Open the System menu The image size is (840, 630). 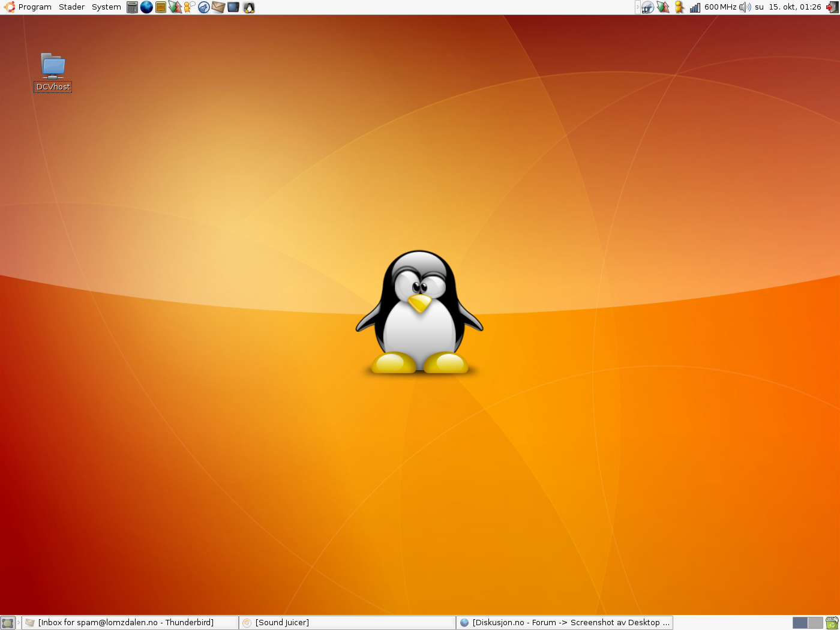point(106,7)
